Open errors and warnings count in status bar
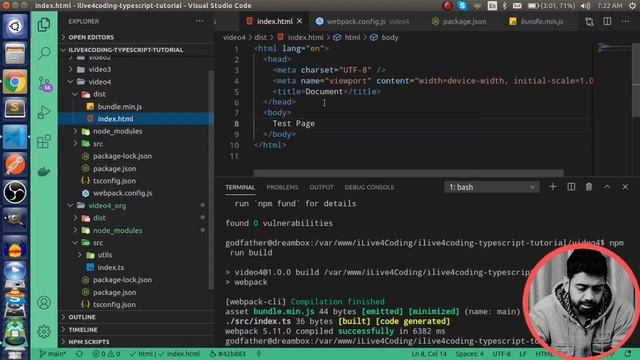 [106, 354]
